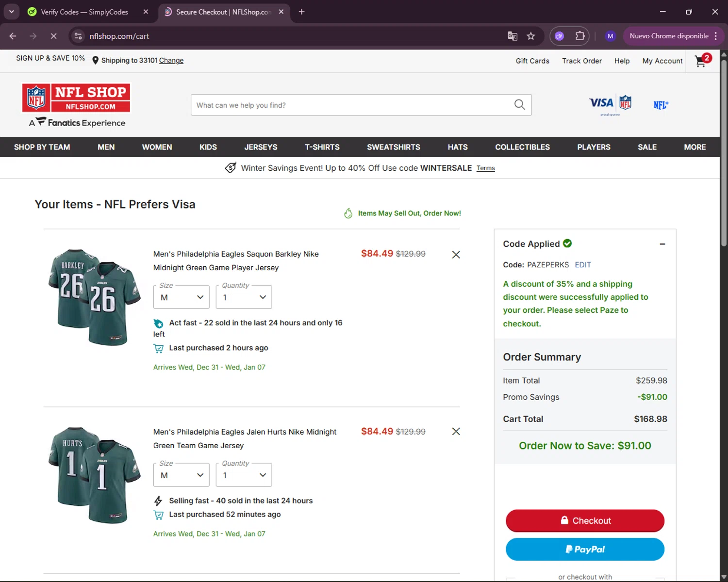Open the NFL+ logo link
Screen dimensions: 728x582
[661, 105]
